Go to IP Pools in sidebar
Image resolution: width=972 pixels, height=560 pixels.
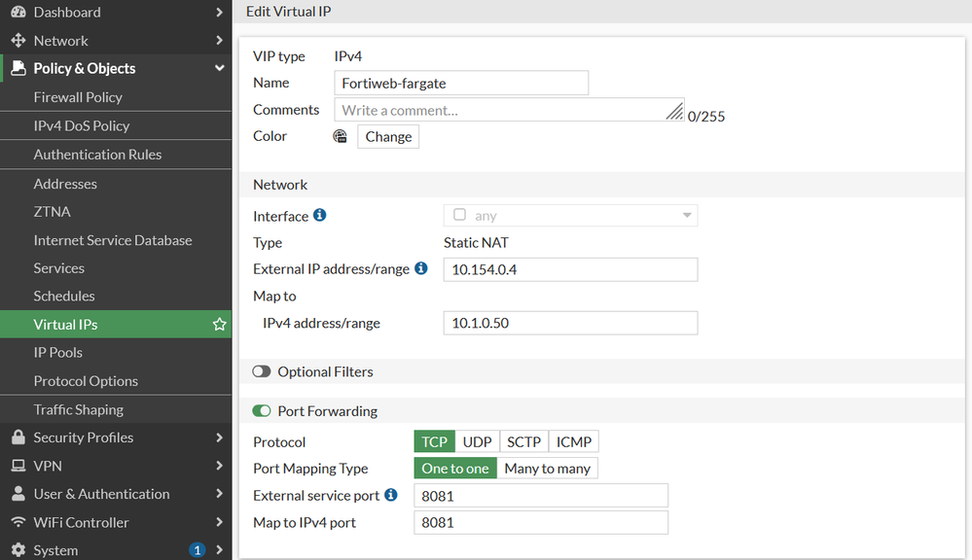point(58,352)
